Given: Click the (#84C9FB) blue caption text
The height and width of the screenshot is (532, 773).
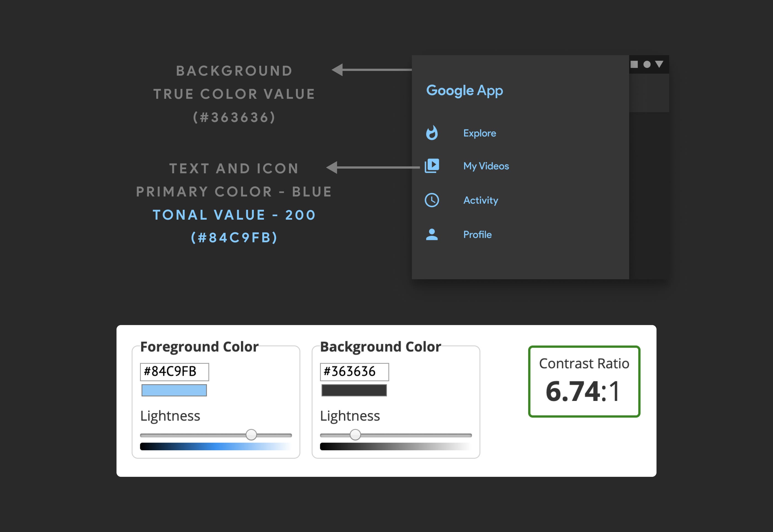Looking at the screenshot, I should [234, 238].
